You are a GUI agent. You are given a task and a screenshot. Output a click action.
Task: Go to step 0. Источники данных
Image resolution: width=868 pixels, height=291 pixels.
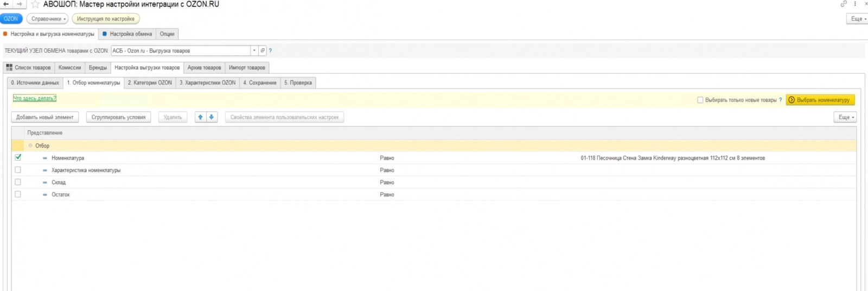(x=35, y=83)
